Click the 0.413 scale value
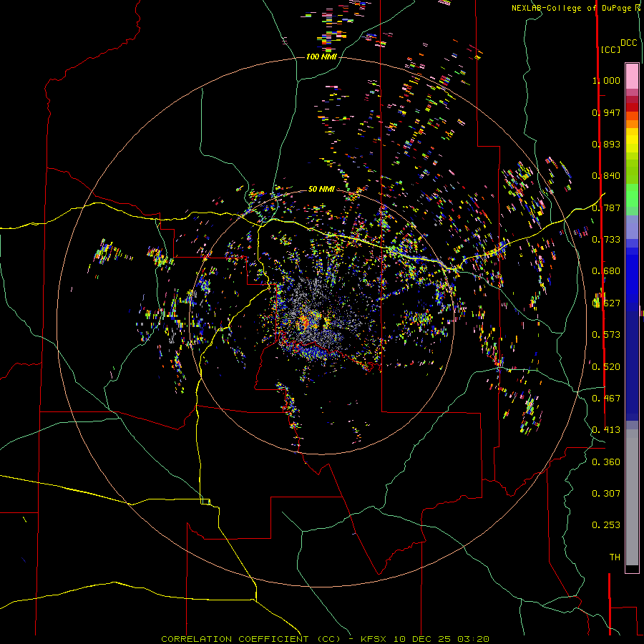The width and height of the screenshot is (644, 644). [x=606, y=430]
